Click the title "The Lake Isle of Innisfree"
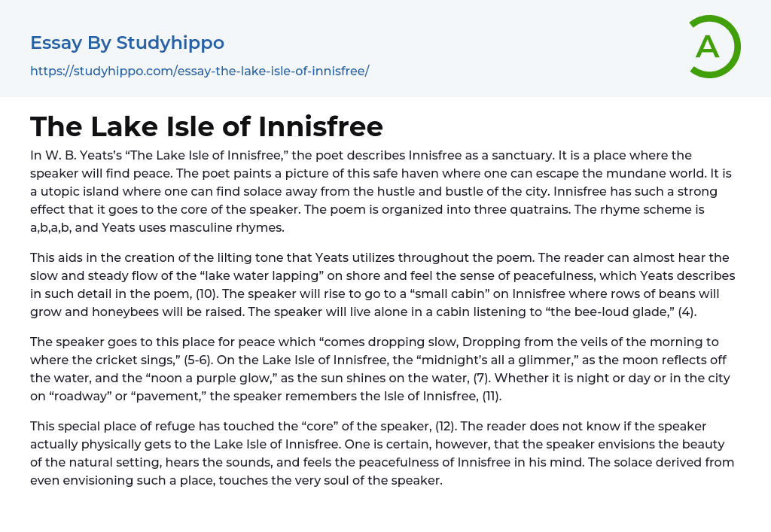771x532 pixels. coord(207,126)
